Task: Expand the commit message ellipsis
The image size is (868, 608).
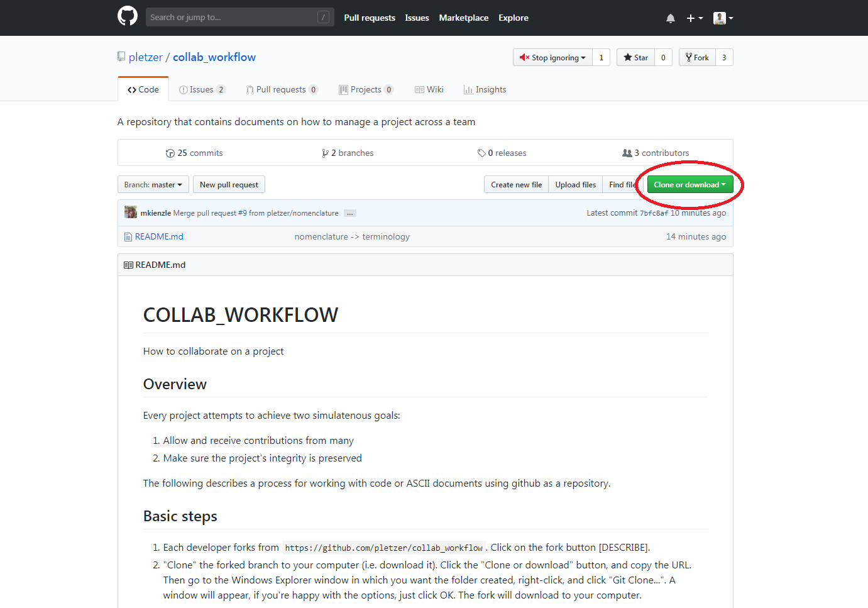Action: (350, 213)
